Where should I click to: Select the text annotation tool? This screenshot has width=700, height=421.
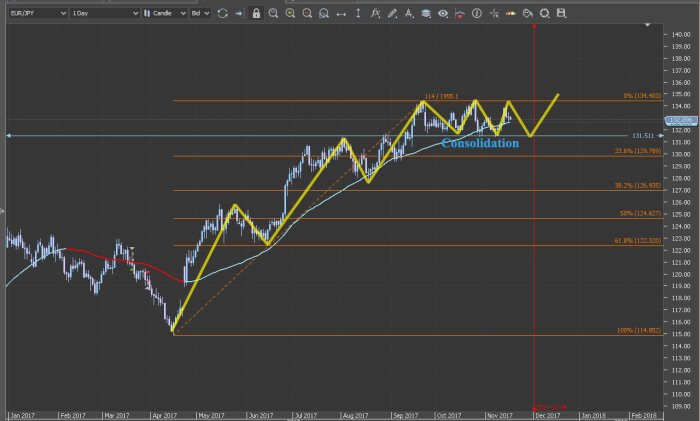409,13
